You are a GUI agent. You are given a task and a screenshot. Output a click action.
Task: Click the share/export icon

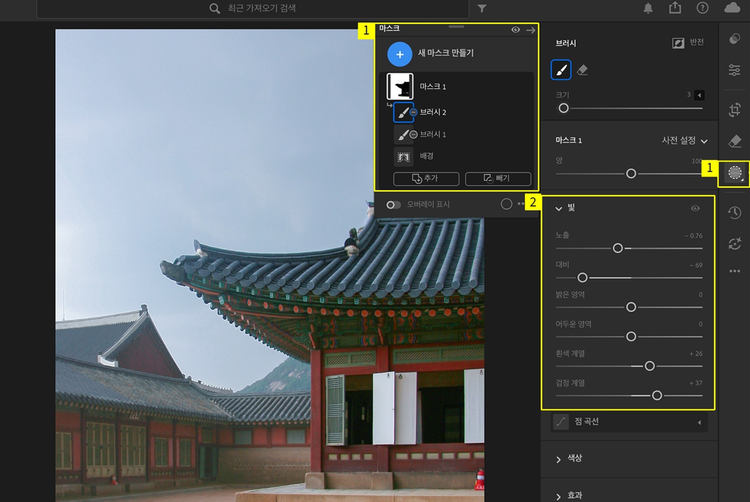click(675, 8)
